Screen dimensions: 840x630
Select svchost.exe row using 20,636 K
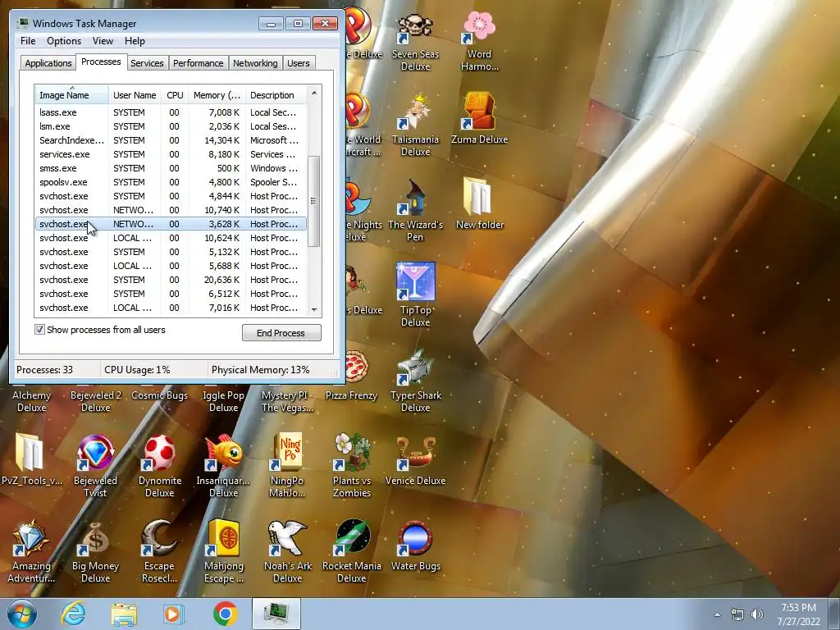[171, 280]
